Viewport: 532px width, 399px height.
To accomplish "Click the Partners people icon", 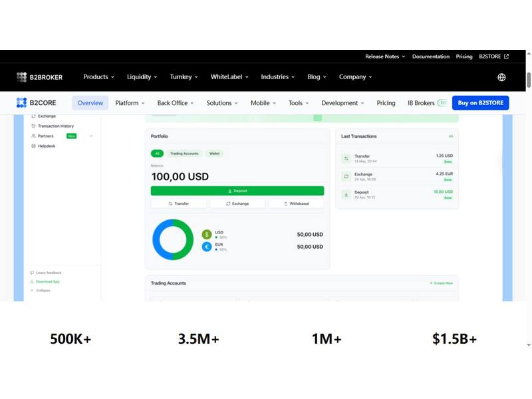I will click(x=33, y=136).
